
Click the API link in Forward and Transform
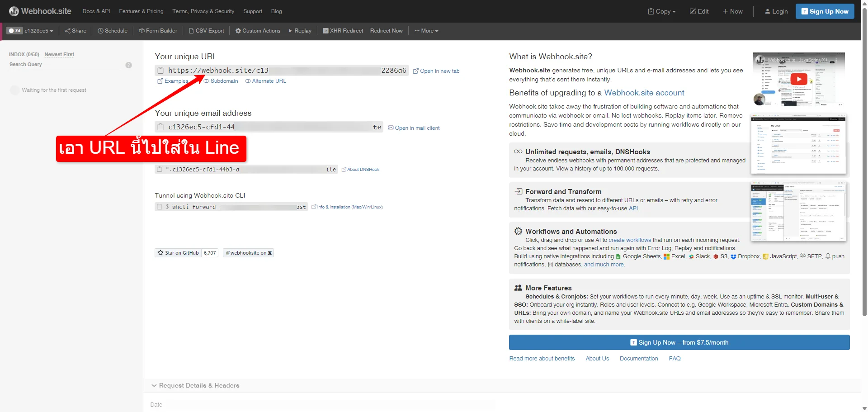coord(633,208)
